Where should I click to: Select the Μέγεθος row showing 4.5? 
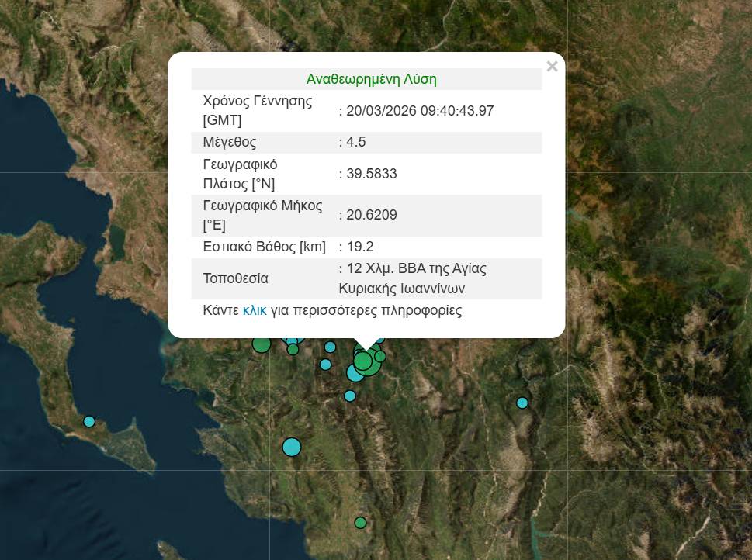pos(366,142)
